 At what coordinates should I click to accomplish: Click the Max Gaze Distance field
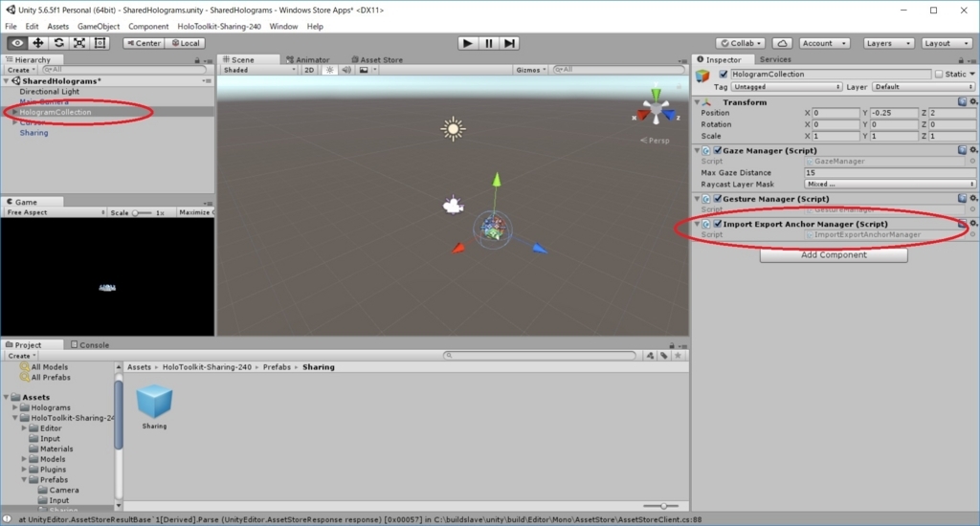coord(889,172)
